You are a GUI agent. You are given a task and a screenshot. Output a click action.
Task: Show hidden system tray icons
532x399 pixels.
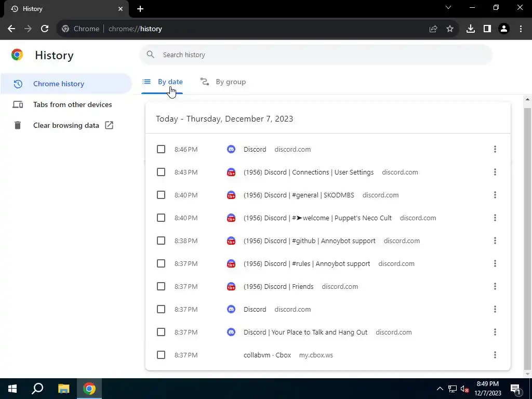440,389
